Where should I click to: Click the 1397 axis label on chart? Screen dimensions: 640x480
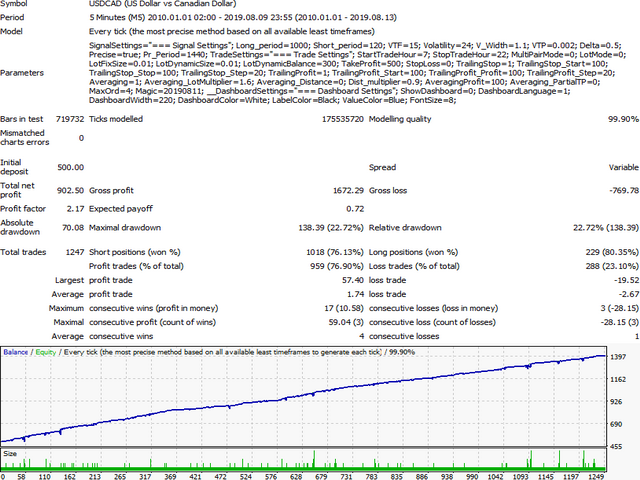pos(618,357)
